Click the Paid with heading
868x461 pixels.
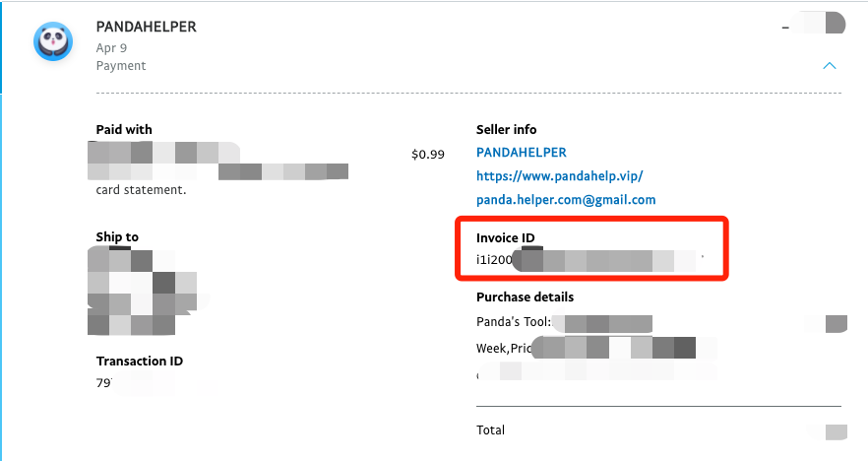click(x=124, y=130)
